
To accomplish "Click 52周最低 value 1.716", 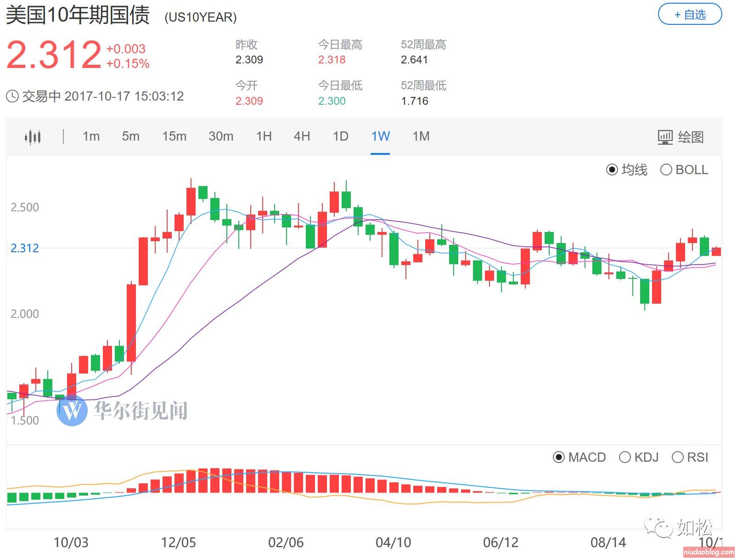I will [414, 101].
